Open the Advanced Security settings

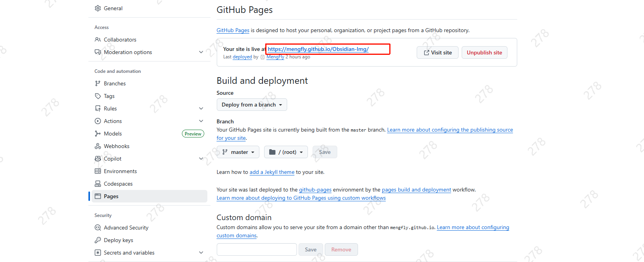[126, 228]
